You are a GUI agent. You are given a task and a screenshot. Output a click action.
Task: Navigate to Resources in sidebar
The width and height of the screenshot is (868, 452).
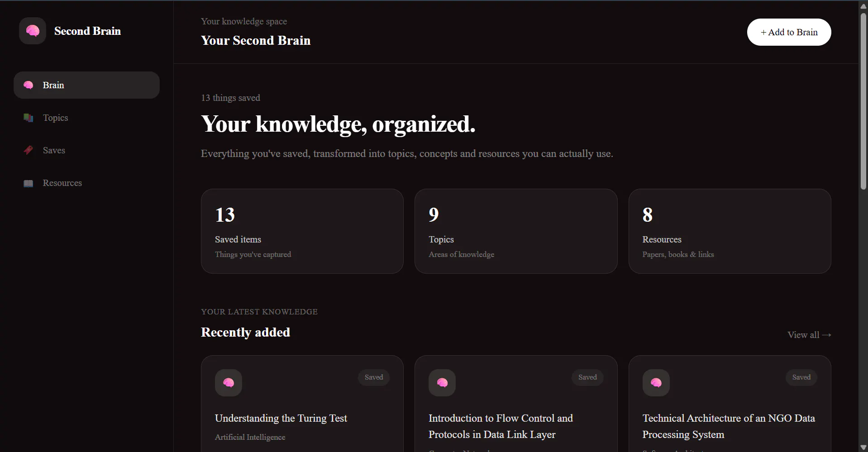pyautogui.click(x=86, y=183)
